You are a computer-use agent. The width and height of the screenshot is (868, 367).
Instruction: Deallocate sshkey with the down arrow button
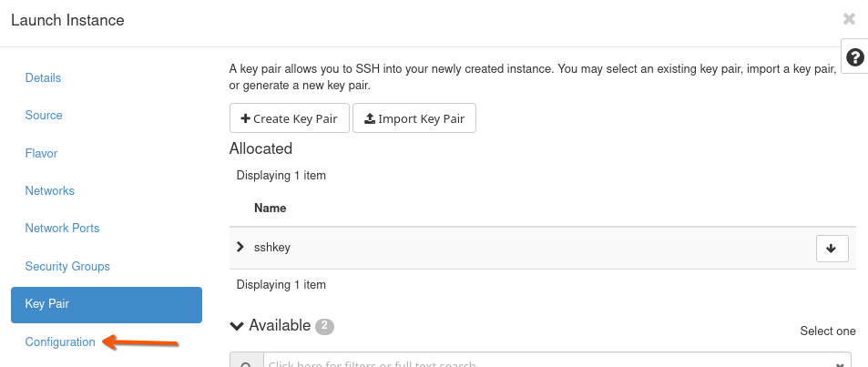[x=832, y=248]
